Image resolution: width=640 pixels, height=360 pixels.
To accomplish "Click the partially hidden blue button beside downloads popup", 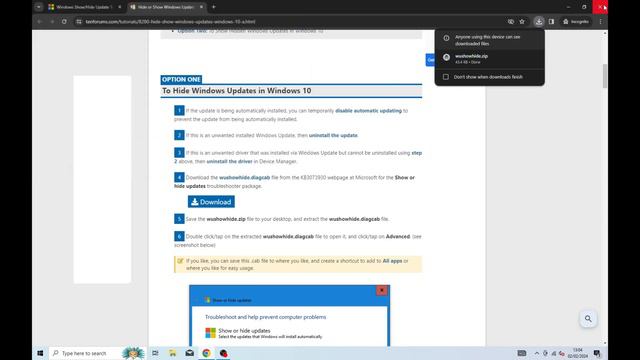I will (x=430, y=60).
